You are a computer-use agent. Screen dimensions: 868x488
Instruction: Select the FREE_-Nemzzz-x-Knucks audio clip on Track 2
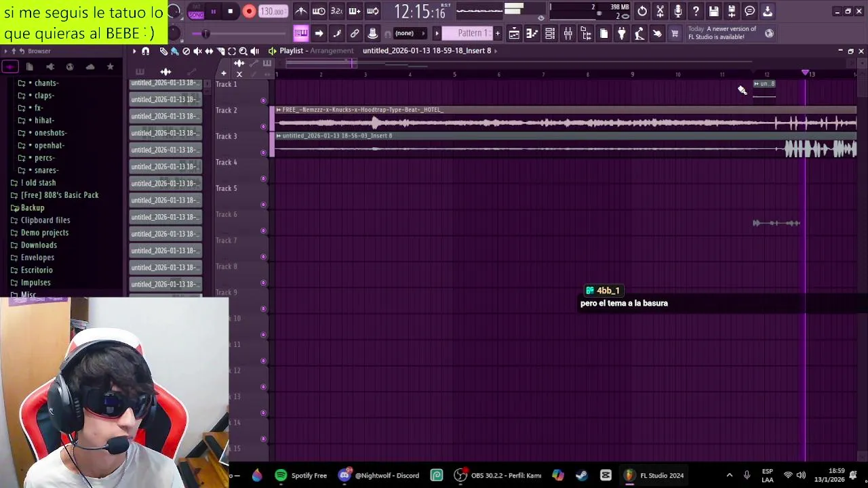click(x=566, y=118)
